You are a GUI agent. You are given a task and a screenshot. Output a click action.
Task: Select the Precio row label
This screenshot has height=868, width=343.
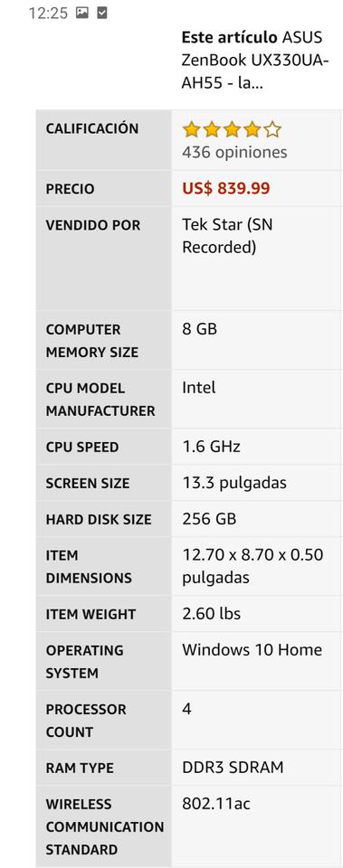70,189
